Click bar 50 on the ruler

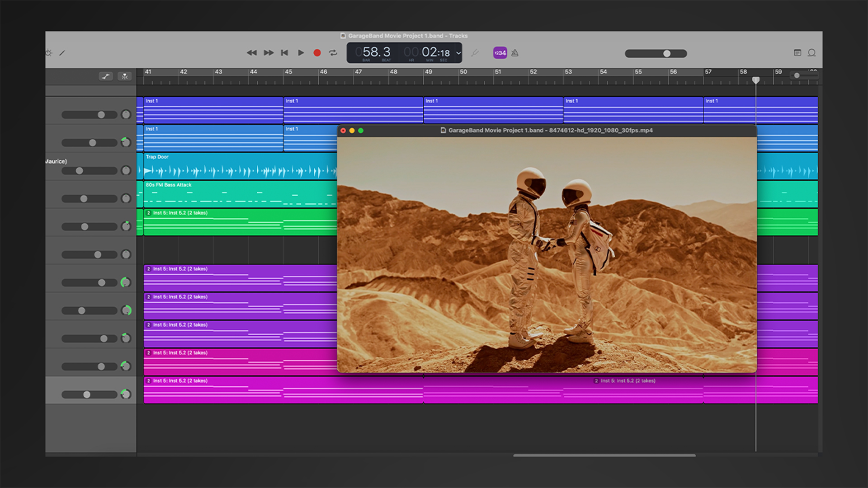[463, 72]
